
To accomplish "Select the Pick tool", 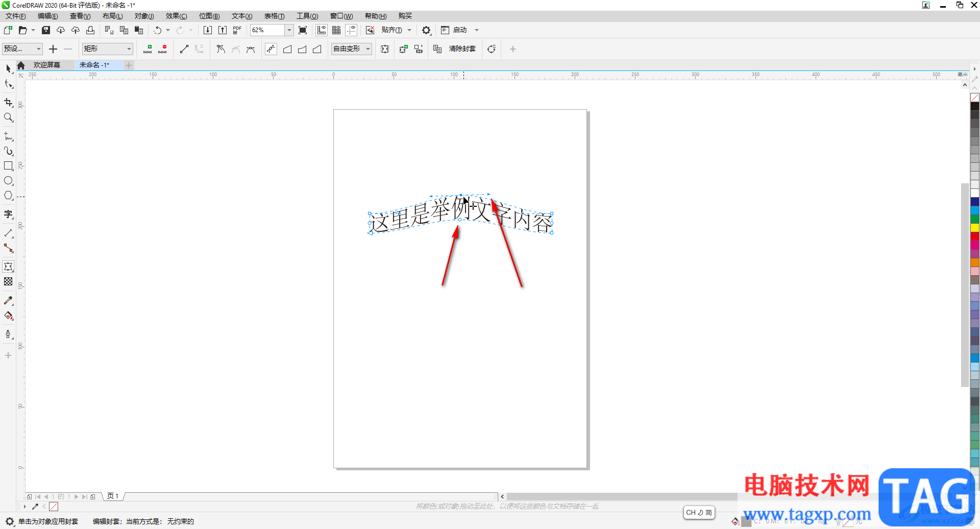I will click(x=8, y=68).
